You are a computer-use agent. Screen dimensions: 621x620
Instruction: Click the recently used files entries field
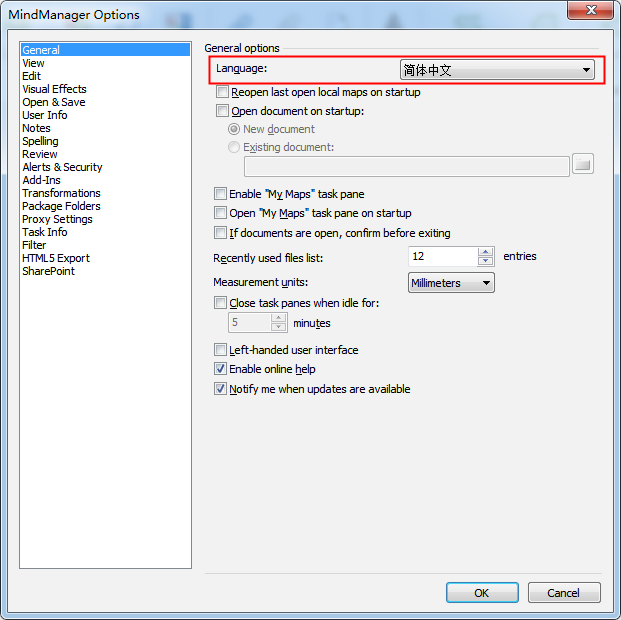(x=443, y=257)
